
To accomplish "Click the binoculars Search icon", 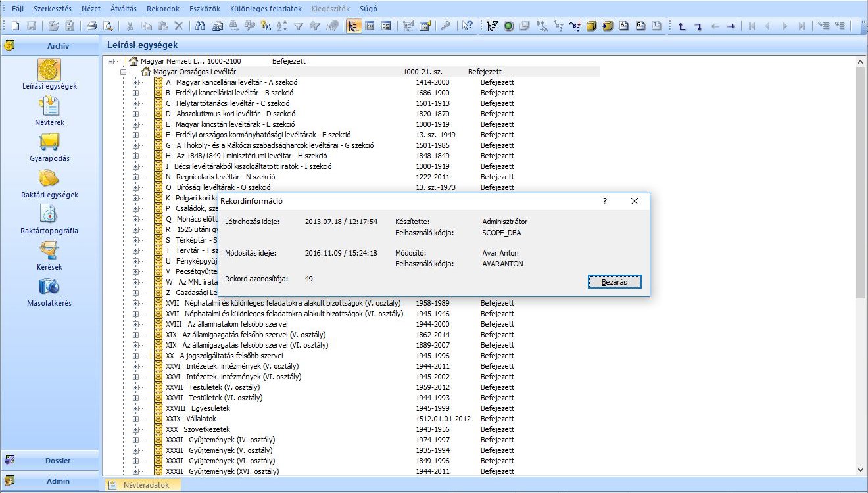I will pos(200,26).
